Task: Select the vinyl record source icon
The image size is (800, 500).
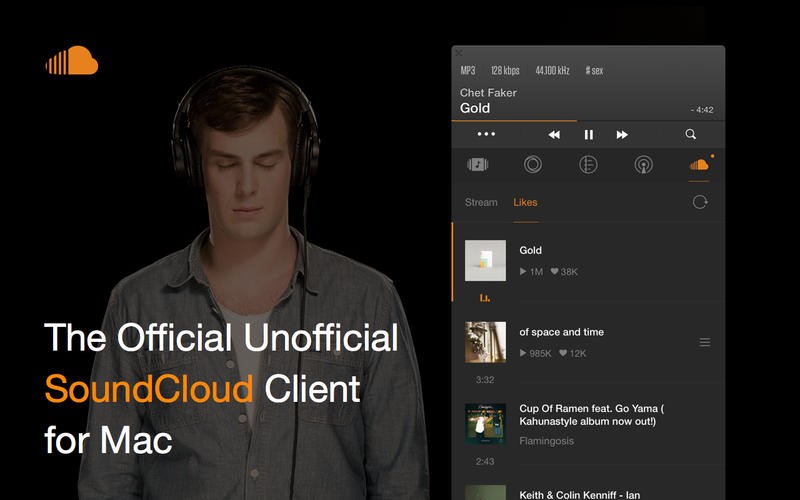Action: click(533, 165)
